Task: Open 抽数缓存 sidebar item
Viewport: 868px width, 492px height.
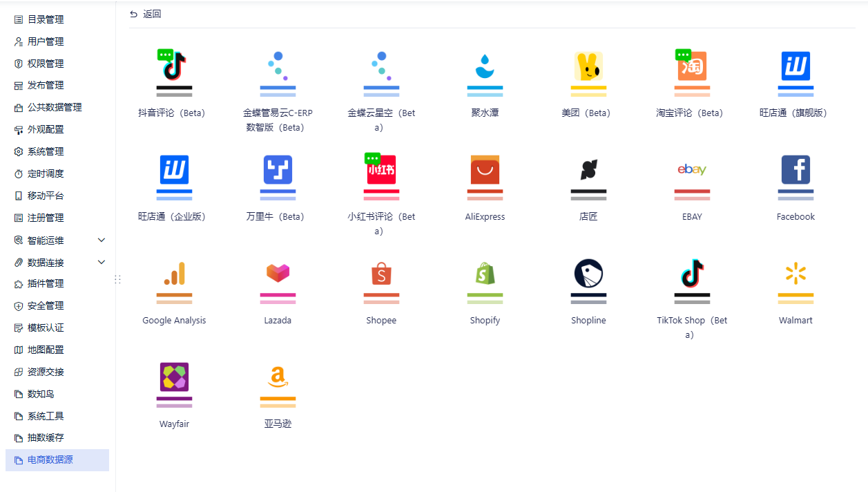Action: [x=57, y=438]
